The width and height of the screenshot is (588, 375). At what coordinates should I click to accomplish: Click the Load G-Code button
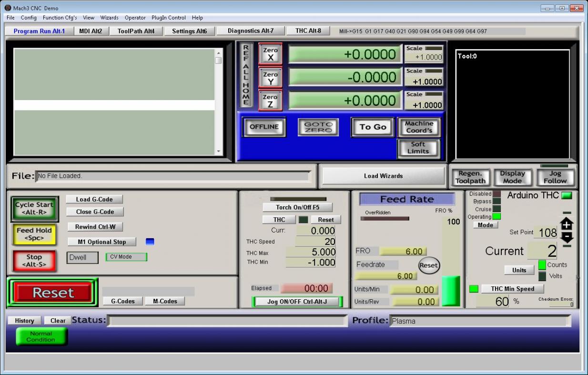(x=94, y=199)
